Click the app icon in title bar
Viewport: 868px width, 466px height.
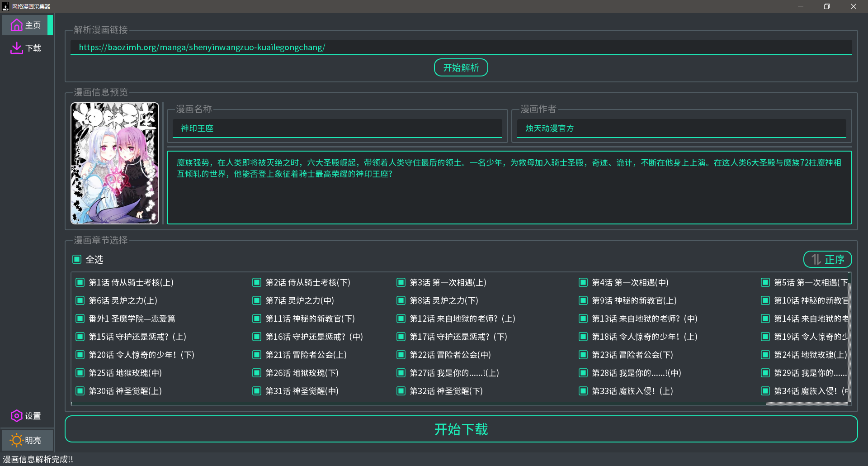(5, 6)
